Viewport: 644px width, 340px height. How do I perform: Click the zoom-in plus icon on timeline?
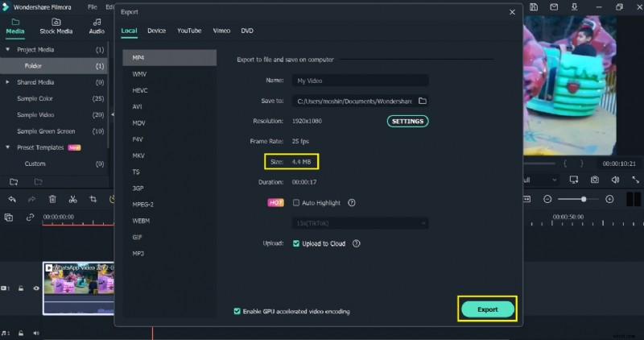point(609,199)
